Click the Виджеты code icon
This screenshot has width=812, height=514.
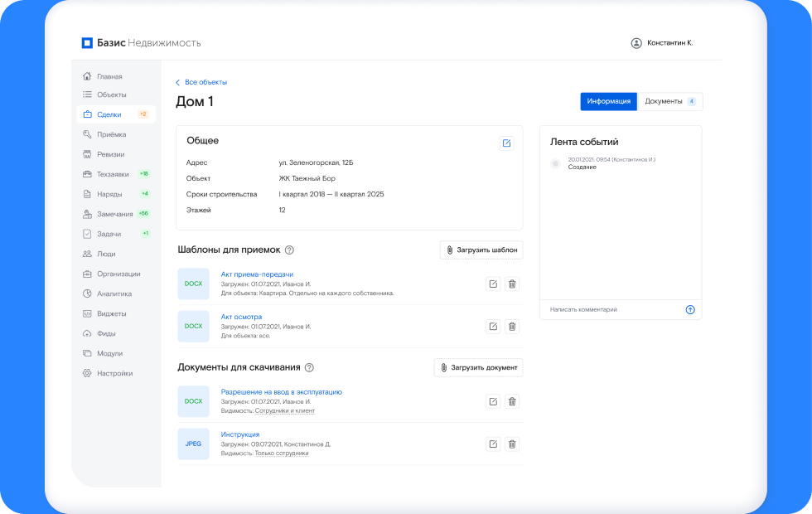tap(87, 313)
